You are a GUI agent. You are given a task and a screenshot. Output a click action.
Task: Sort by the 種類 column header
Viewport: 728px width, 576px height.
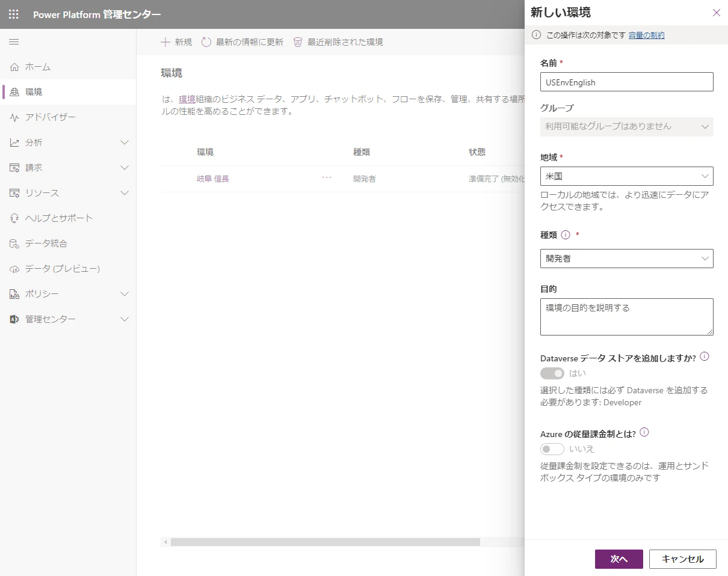(362, 152)
